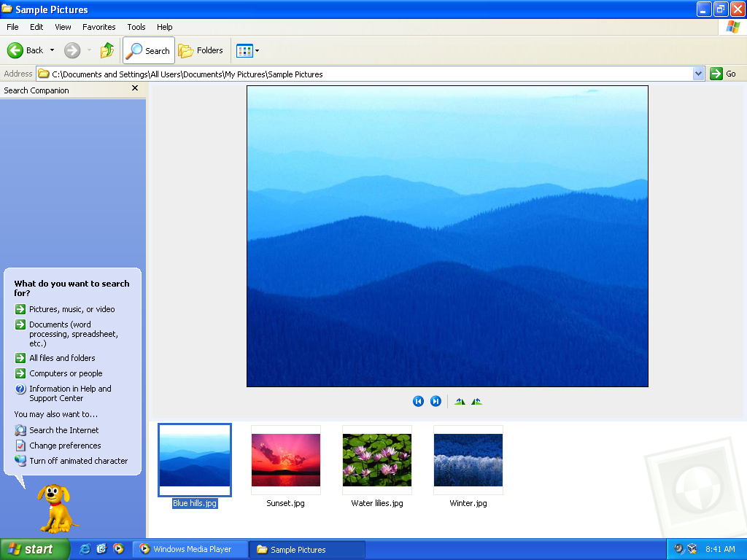Open Information in Help and Support Center
The image size is (747, 560).
[70, 393]
